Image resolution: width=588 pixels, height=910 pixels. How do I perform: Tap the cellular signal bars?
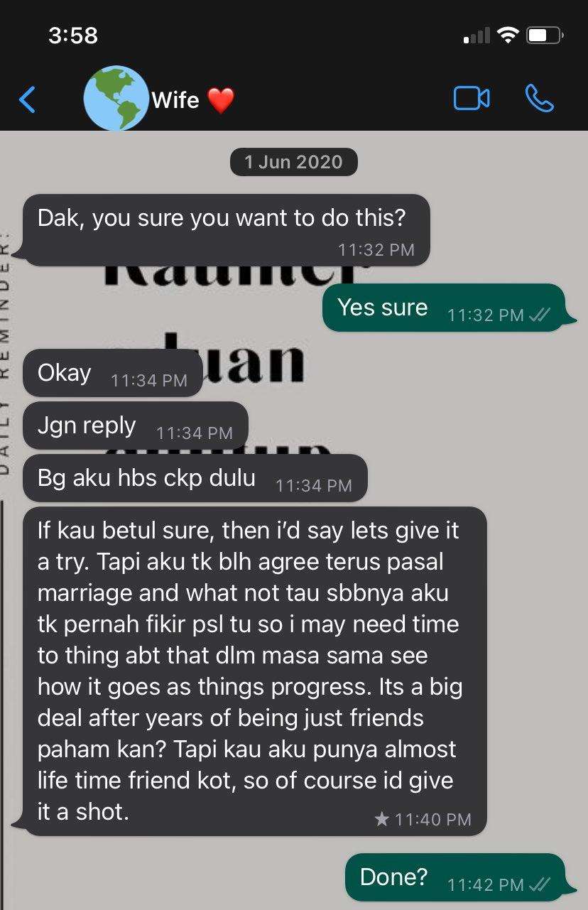tap(477, 36)
